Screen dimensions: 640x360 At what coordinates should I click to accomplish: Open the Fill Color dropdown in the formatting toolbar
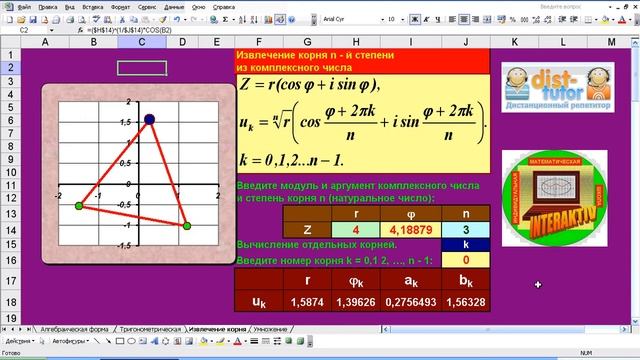point(613,19)
